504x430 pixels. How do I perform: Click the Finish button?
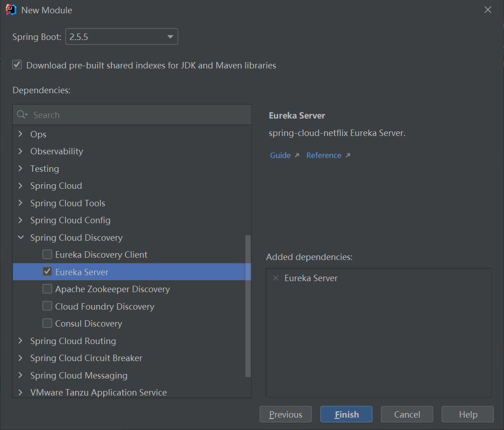[346, 414]
